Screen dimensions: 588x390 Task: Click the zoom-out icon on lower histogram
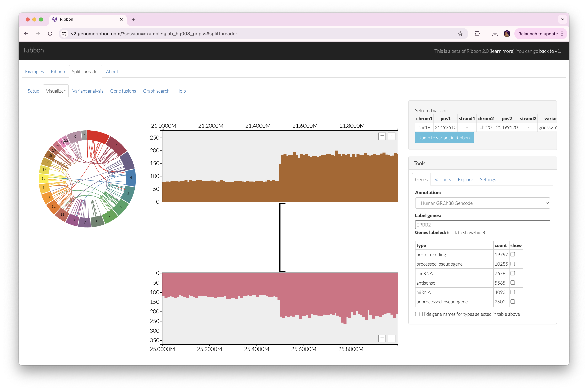(x=391, y=337)
